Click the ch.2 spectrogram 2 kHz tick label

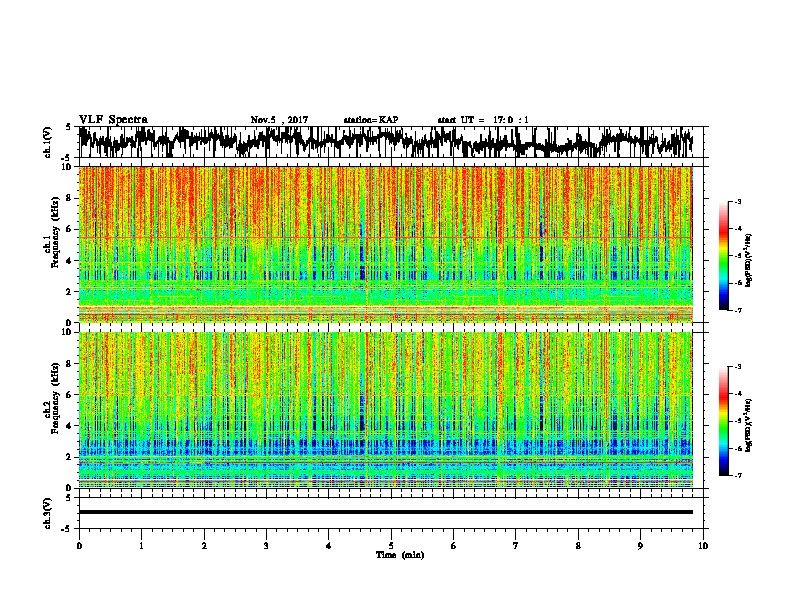[x=70, y=457]
